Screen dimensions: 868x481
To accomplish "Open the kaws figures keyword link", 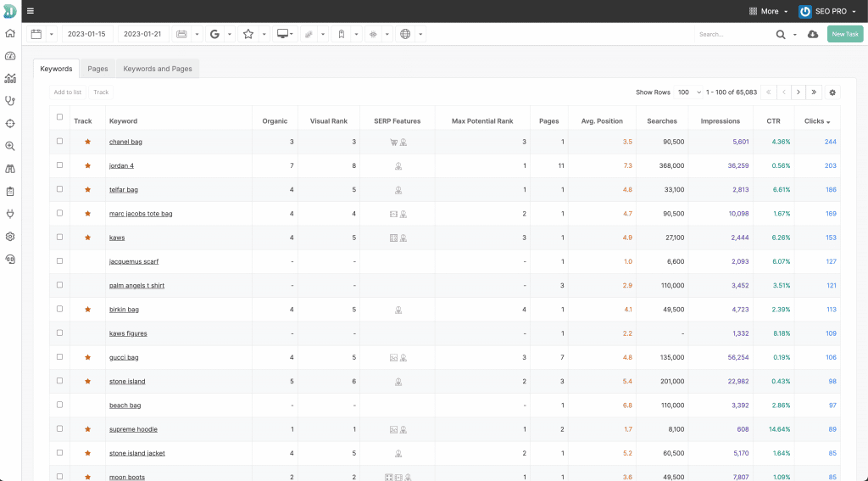I will pos(128,333).
